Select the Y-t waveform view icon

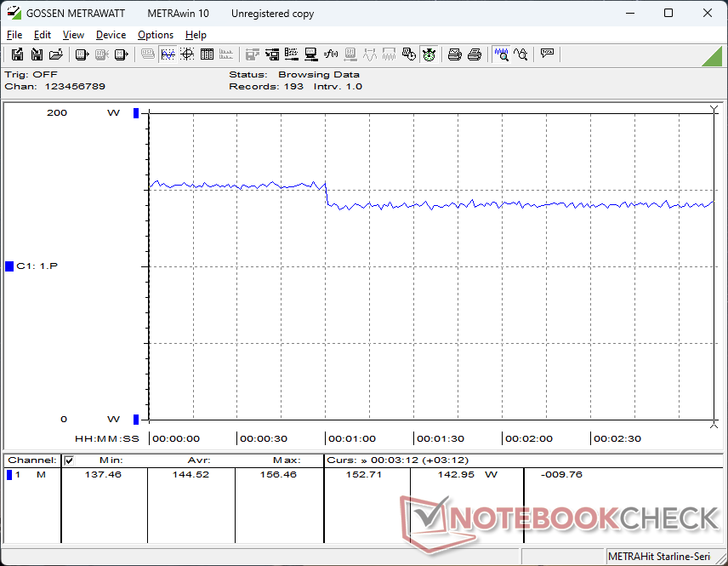pos(168,54)
